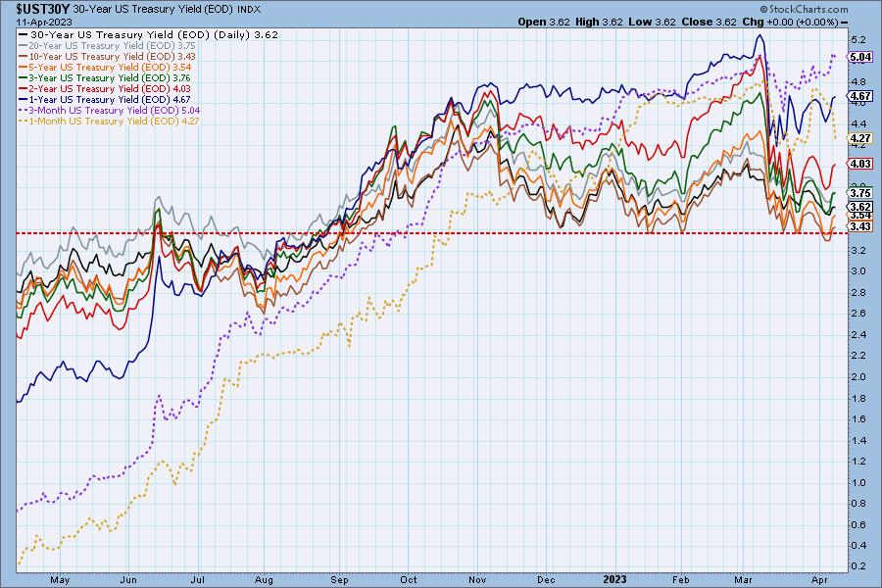Click the Close 3.62 value in header

[x=709, y=22]
